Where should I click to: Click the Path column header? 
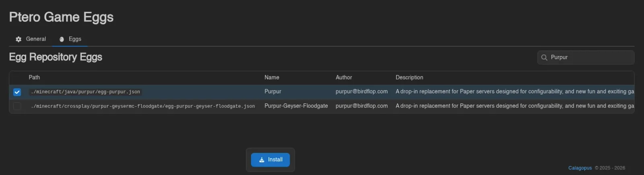[x=34, y=77]
